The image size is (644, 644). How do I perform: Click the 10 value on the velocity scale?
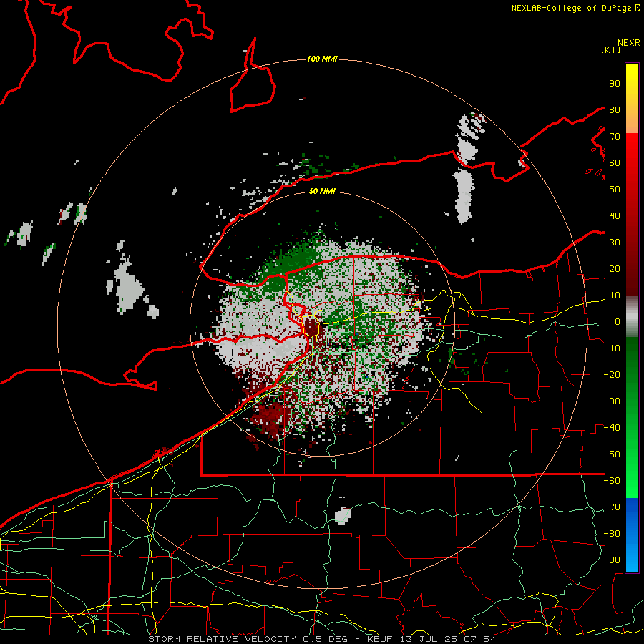pos(615,296)
